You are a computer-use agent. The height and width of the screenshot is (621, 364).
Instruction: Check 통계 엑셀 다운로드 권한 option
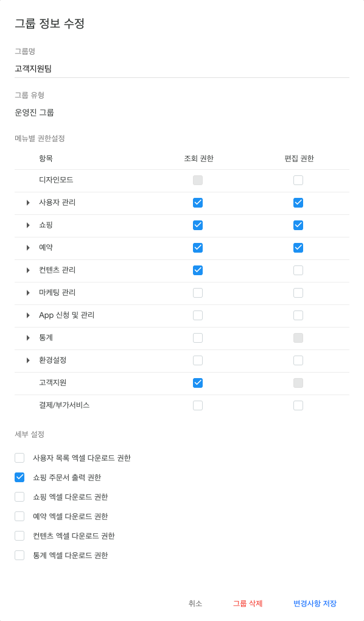(x=19, y=555)
